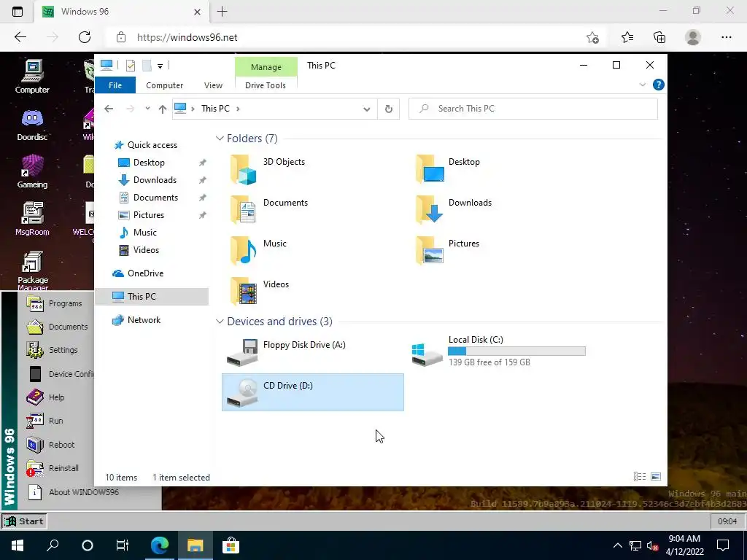Viewport: 747px width, 560px height.
Task: Click the Search This PC field
Action: click(533, 109)
